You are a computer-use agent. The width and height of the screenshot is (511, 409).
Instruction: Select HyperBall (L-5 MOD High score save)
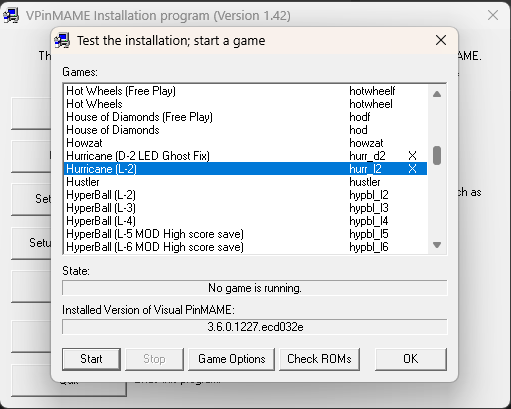point(245,234)
